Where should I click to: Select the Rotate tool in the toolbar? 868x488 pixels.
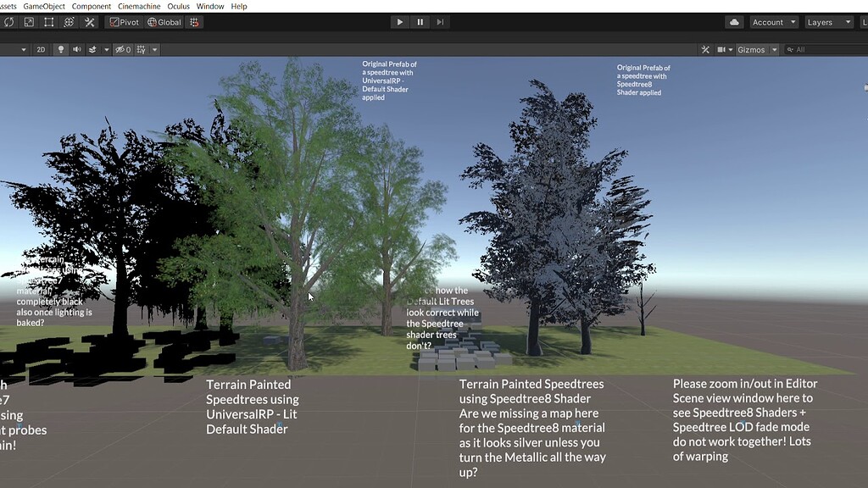click(x=8, y=22)
